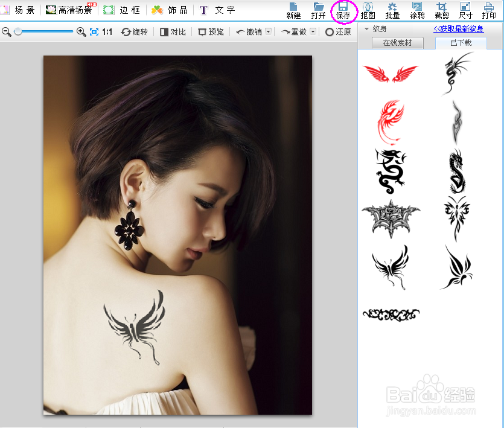Expand the 重做 redo history dropdown arrow
The width and height of the screenshot is (504, 428).
coord(313,31)
